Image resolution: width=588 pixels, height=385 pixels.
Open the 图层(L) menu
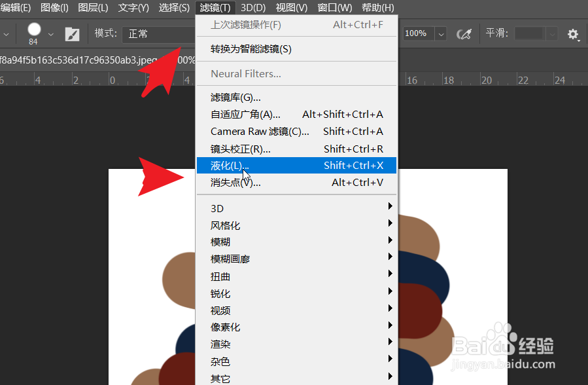93,7
